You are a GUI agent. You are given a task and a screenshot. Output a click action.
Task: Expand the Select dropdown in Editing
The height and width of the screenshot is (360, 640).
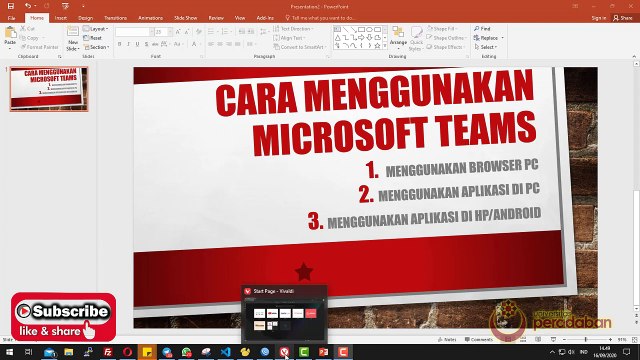pos(486,47)
